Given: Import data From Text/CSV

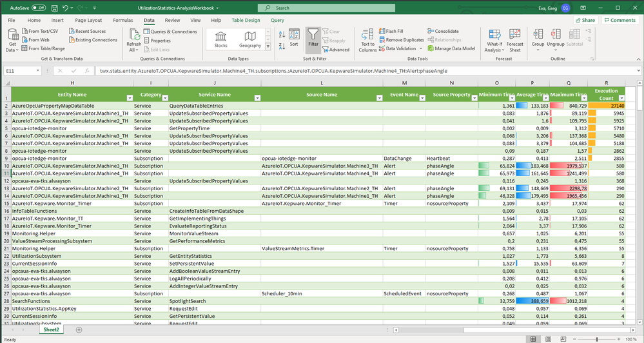Looking at the screenshot, I should (40, 31).
